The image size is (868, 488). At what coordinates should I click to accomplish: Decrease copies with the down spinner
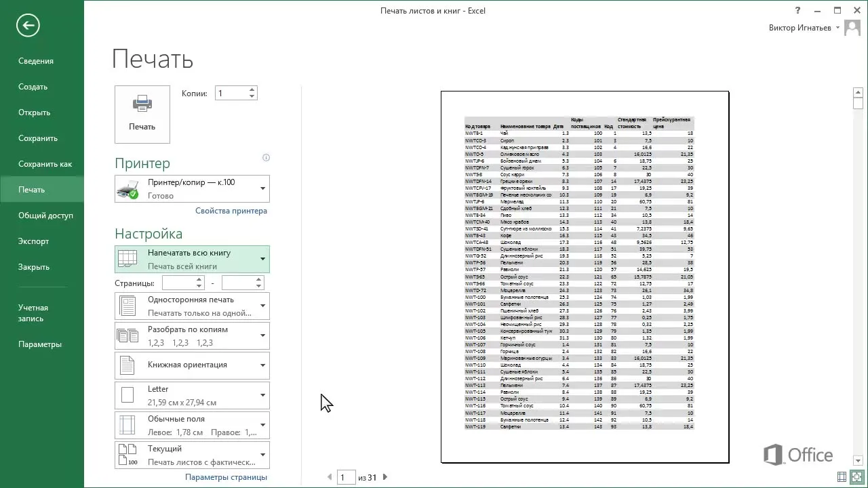(252, 96)
